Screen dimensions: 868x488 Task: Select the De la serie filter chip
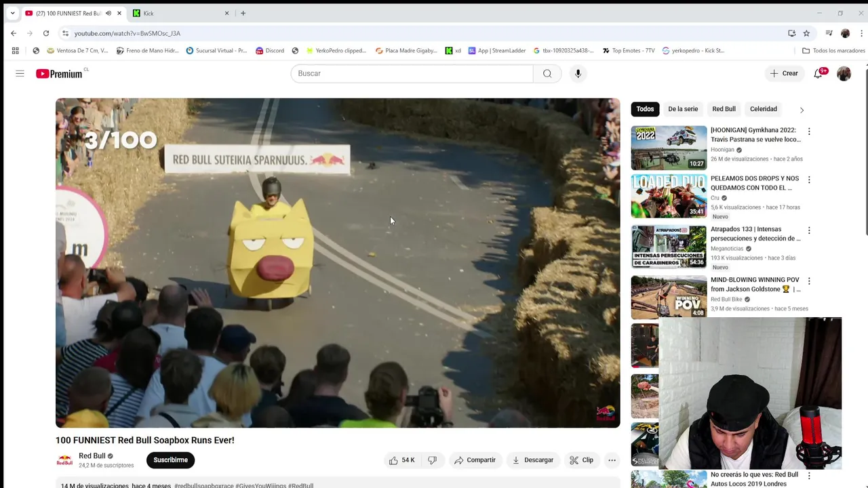pyautogui.click(x=683, y=109)
